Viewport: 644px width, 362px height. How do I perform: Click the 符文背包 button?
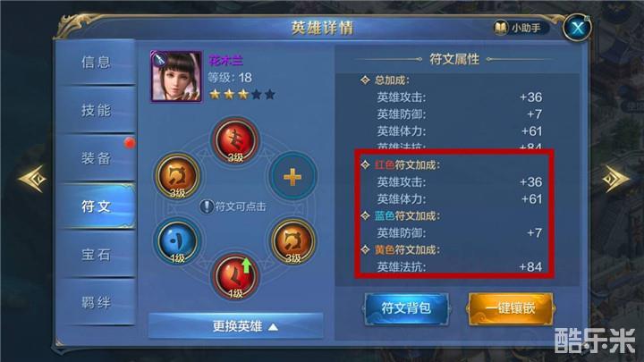pyautogui.click(x=406, y=308)
